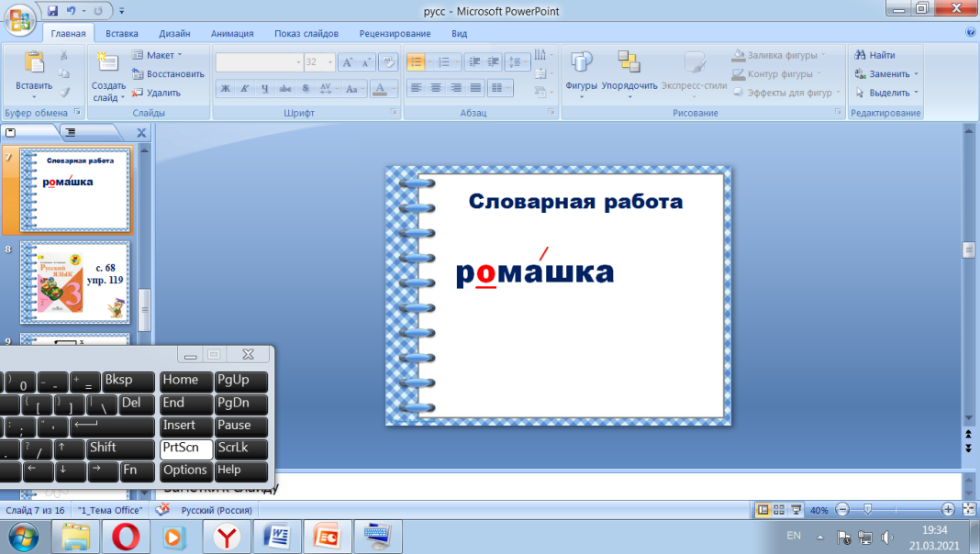The height and width of the screenshot is (554, 980).
Task: Expand the Replace (Заменить) dropdown arrow
Action: click(x=916, y=74)
